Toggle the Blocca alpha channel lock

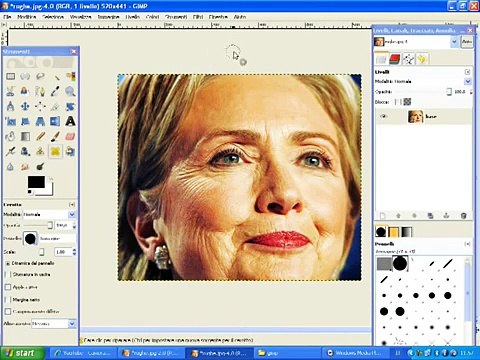pyautogui.click(x=407, y=102)
